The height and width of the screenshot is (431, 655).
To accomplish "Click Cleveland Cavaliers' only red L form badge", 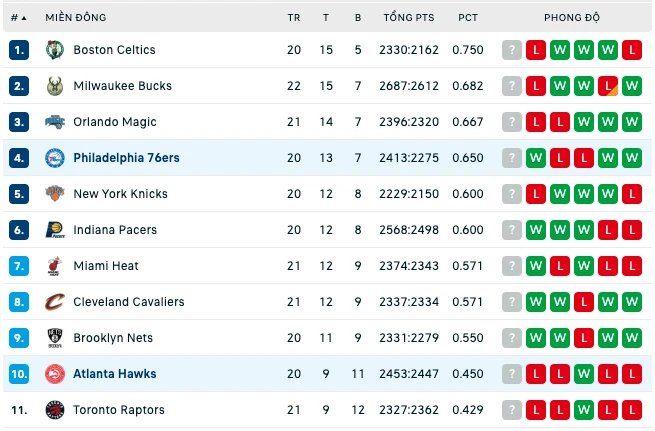I will (x=584, y=302).
